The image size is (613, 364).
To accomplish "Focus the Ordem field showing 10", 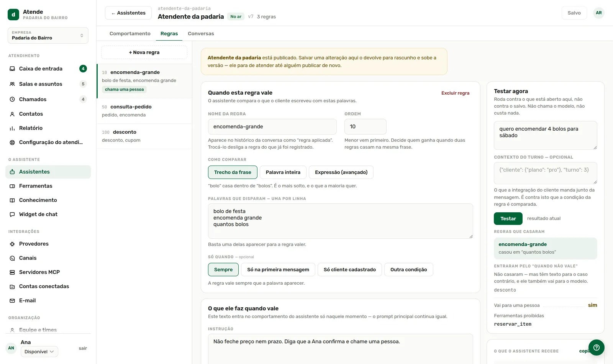I will [366, 126].
